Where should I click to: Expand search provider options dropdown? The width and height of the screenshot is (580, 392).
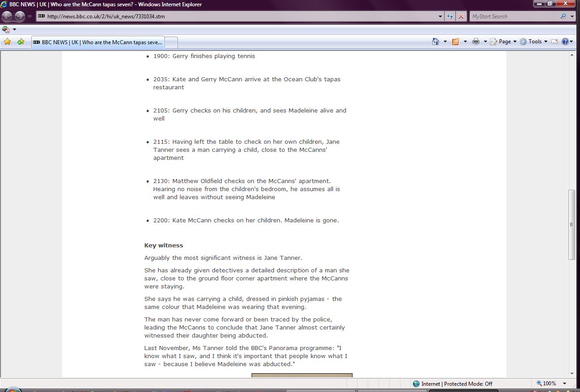coord(572,17)
